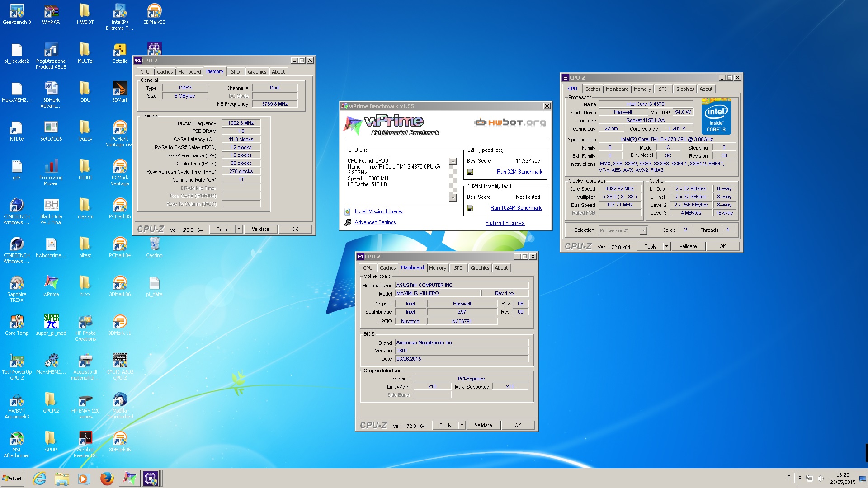Open MULTpi folder

(x=85, y=53)
